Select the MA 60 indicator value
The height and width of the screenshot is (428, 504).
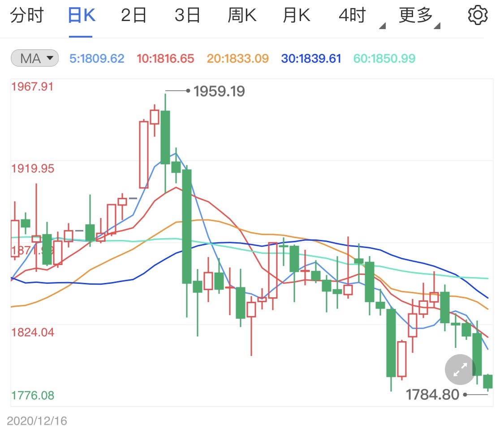(383, 58)
